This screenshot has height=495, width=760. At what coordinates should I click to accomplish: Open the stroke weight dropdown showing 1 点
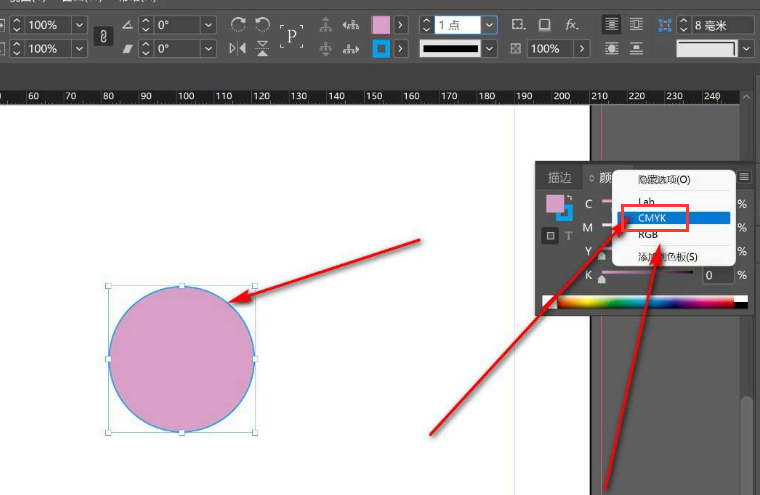[x=489, y=24]
